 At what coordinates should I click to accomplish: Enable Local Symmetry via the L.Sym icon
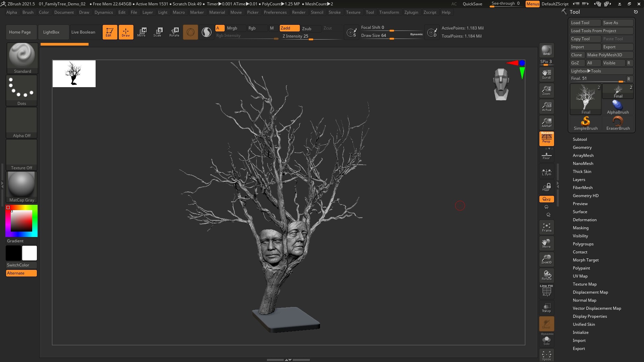pos(546,172)
